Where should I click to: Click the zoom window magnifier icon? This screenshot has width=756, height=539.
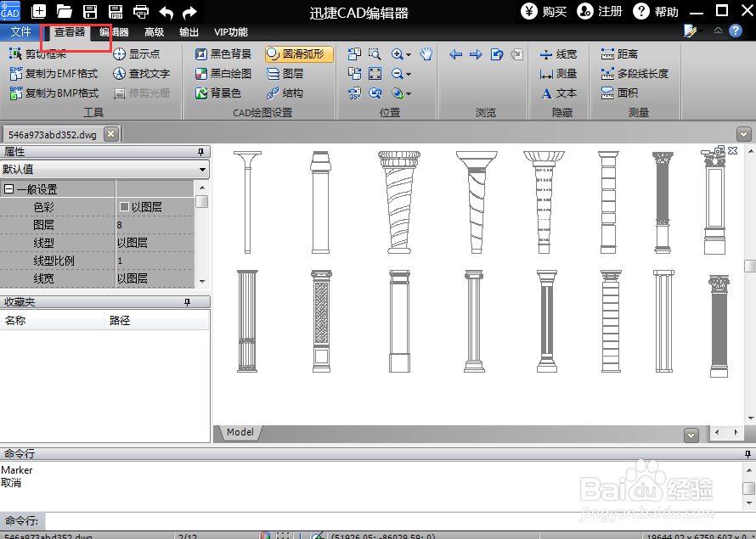pyautogui.click(x=375, y=54)
